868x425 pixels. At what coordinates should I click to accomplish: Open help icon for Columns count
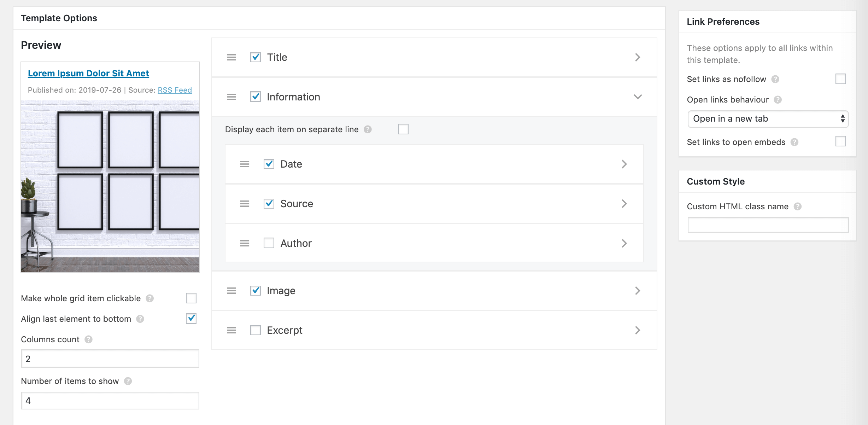point(89,339)
